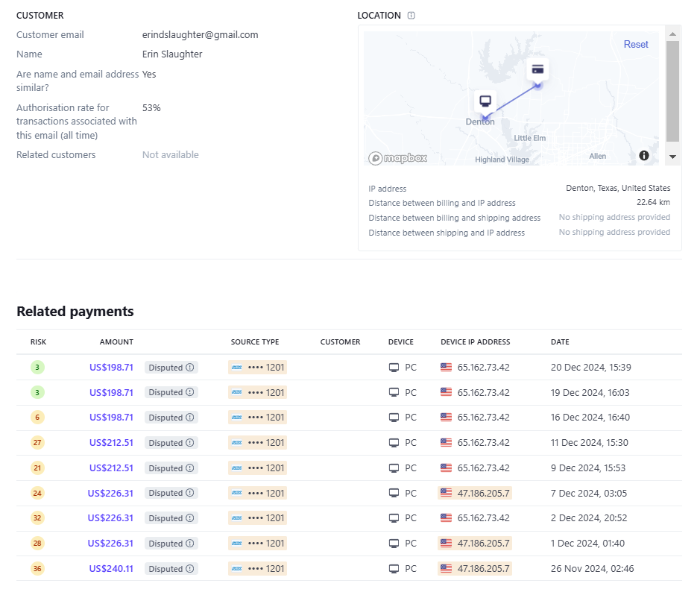Sort by the RISK column header

pos(38,342)
